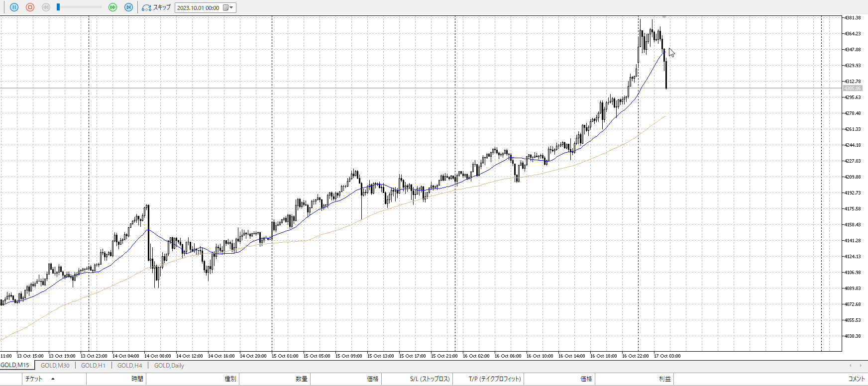The height and width of the screenshot is (386, 868).
Task: Click the S/L (ストップロス) column header
Action: pyautogui.click(x=430, y=379)
